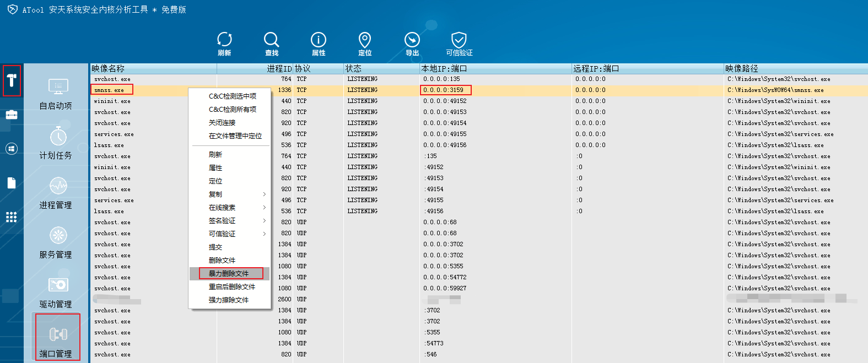The height and width of the screenshot is (363, 868).
Task: Expand the 复制 submenu in context menu
Action: click(x=230, y=194)
